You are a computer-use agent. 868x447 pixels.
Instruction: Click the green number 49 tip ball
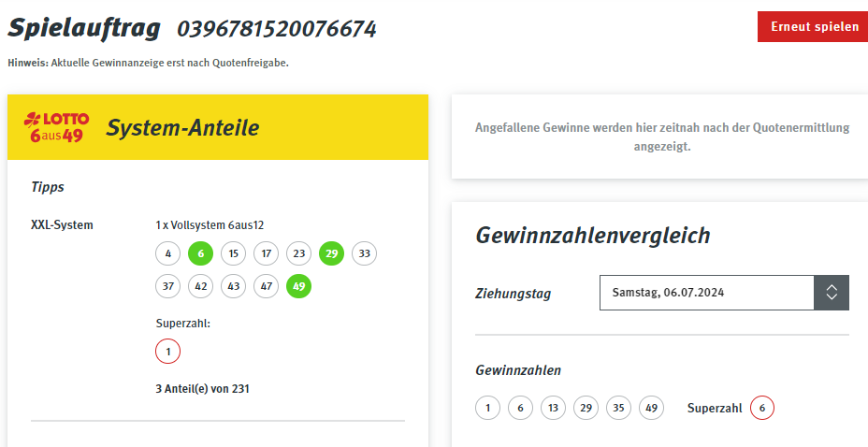click(x=299, y=286)
